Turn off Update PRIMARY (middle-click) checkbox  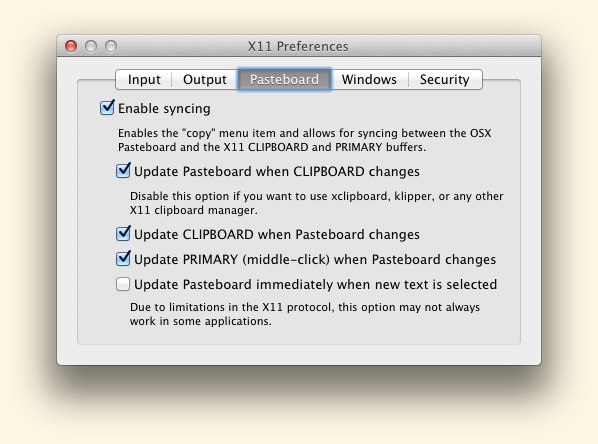pyautogui.click(x=123, y=259)
